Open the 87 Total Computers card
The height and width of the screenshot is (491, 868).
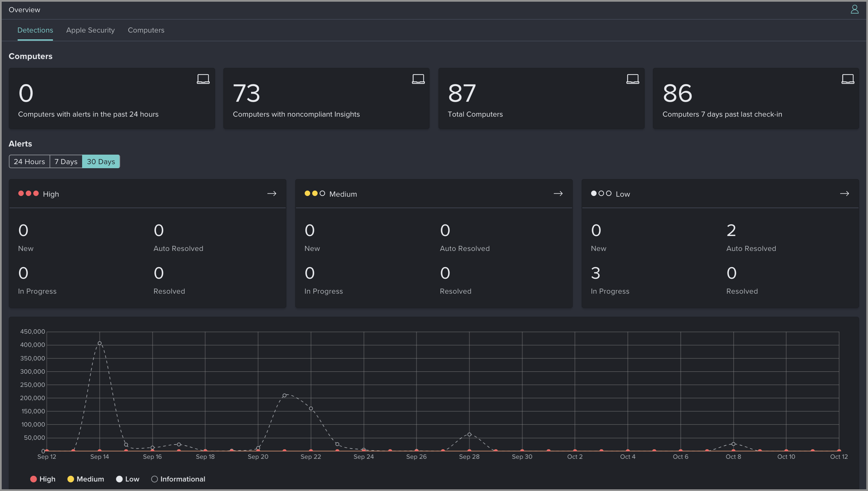click(541, 98)
